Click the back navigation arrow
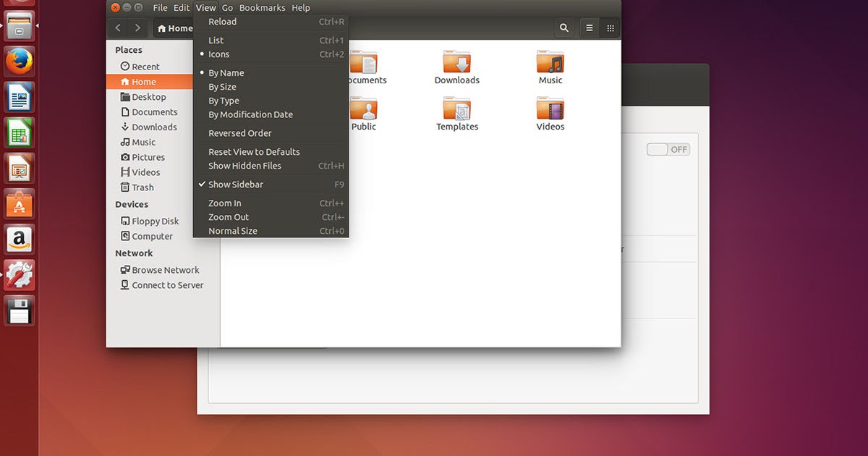 point(117,28)
